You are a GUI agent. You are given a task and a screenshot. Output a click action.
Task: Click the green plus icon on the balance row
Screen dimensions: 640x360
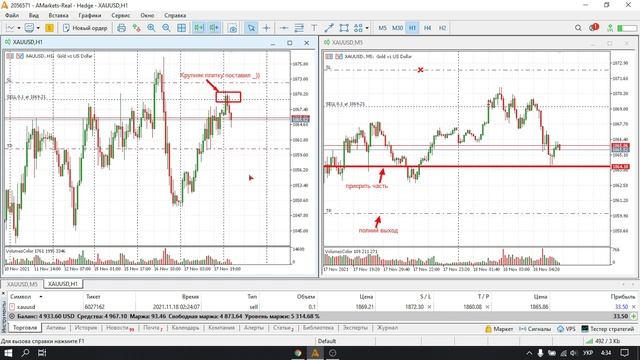[x=633, y=316]
